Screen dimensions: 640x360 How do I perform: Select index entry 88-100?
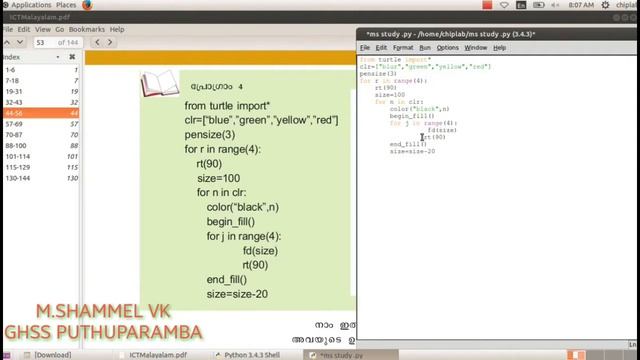coord(41,146)
